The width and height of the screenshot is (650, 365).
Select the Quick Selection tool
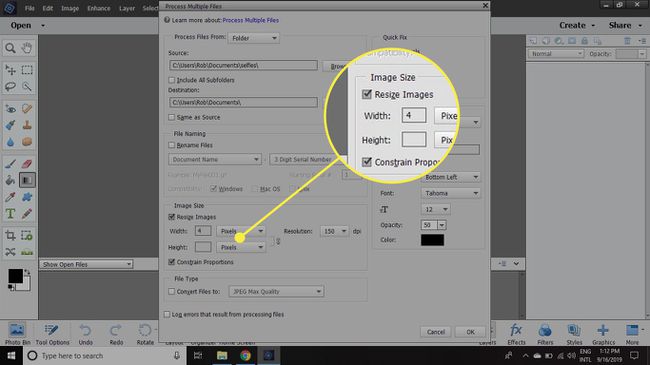point(27,86)
